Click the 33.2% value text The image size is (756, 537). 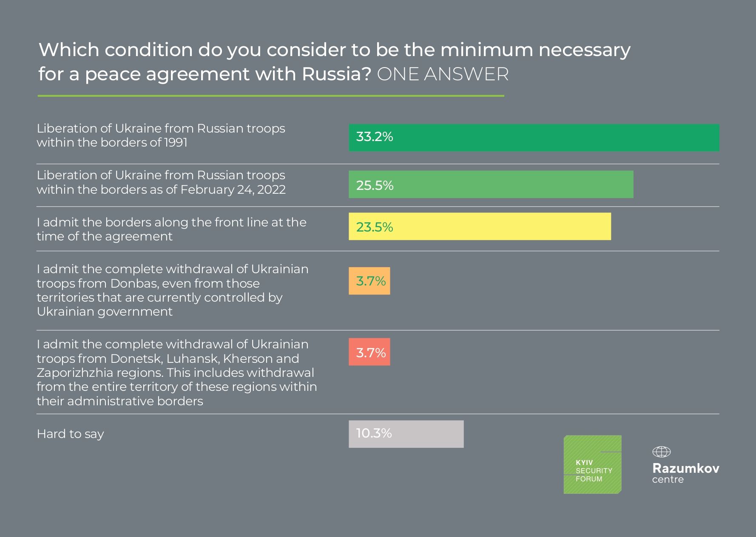click(375, 137)
